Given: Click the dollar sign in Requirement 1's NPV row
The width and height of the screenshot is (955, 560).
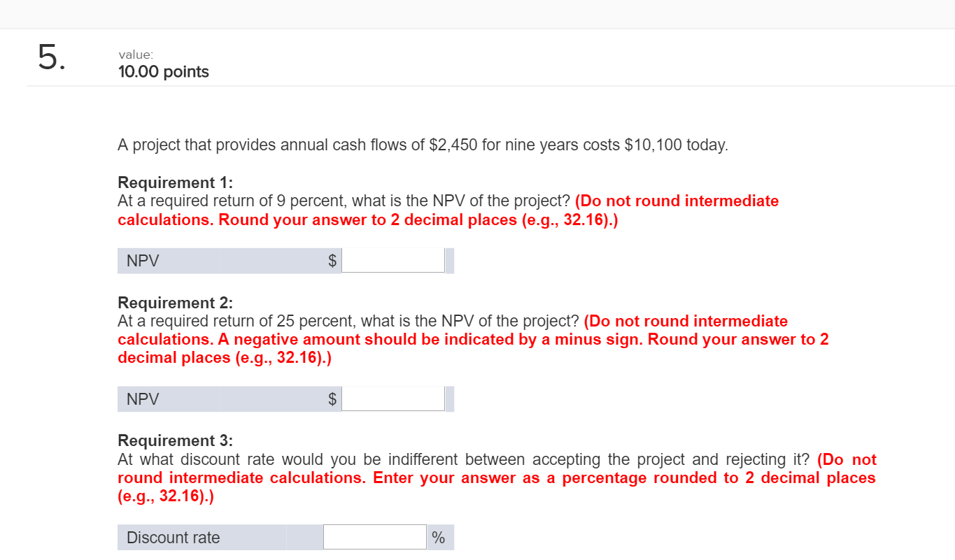Looking at the screenshot, I should tap(332, 261).
